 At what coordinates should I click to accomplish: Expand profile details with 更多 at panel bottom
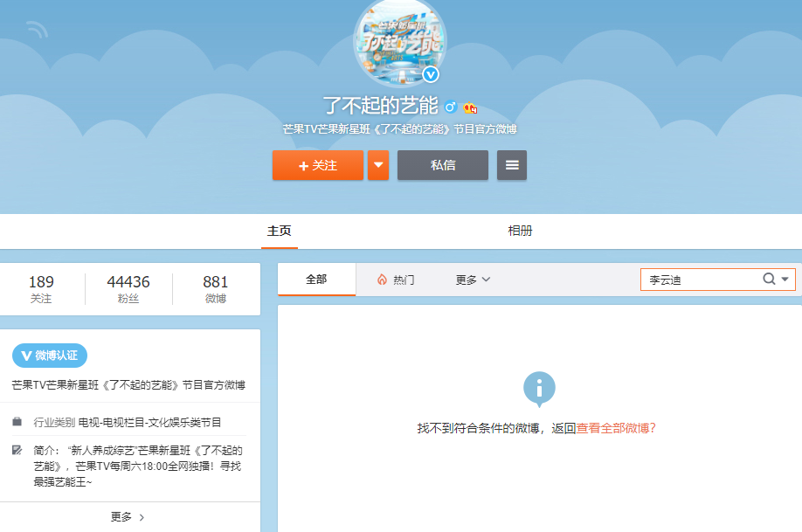click(x=128, y=517)
